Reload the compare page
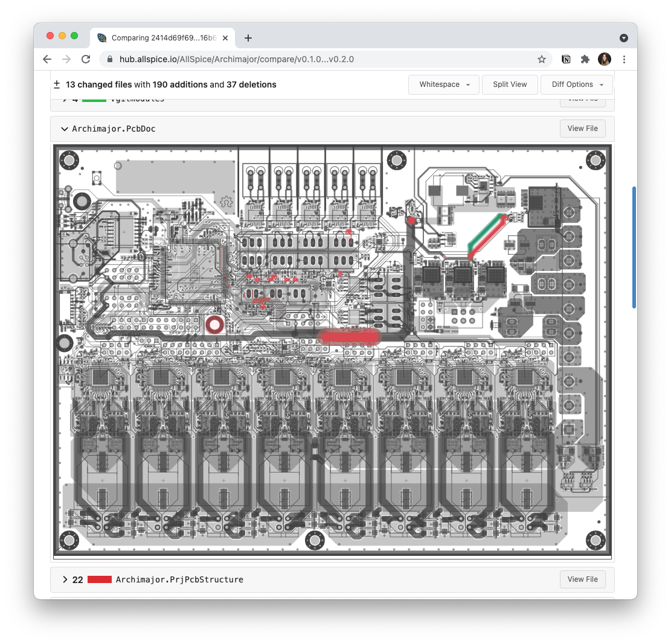671x644 pixels. tap(86, 59)
